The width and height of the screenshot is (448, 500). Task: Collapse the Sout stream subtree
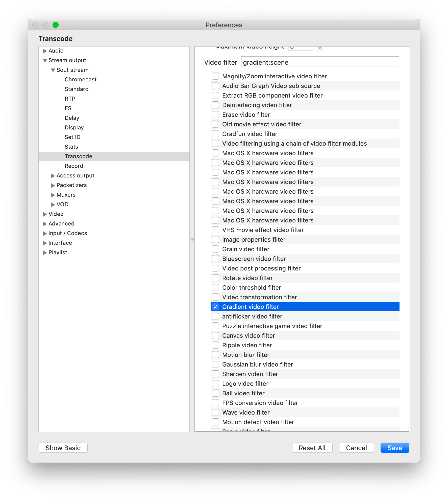(53, 70)
